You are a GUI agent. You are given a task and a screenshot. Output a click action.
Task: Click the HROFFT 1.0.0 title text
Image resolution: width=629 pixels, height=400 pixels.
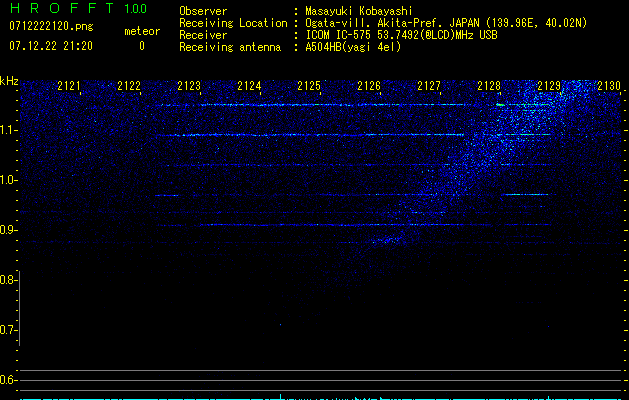click(78, 8)
